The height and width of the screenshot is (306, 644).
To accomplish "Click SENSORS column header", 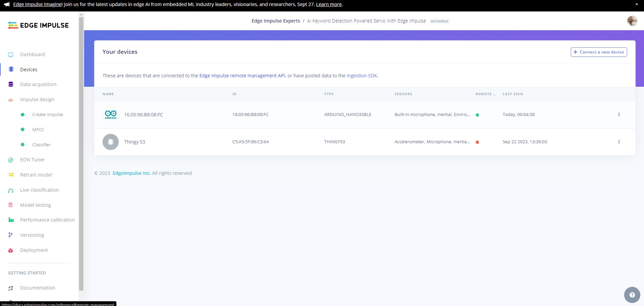I will [403, 94].
